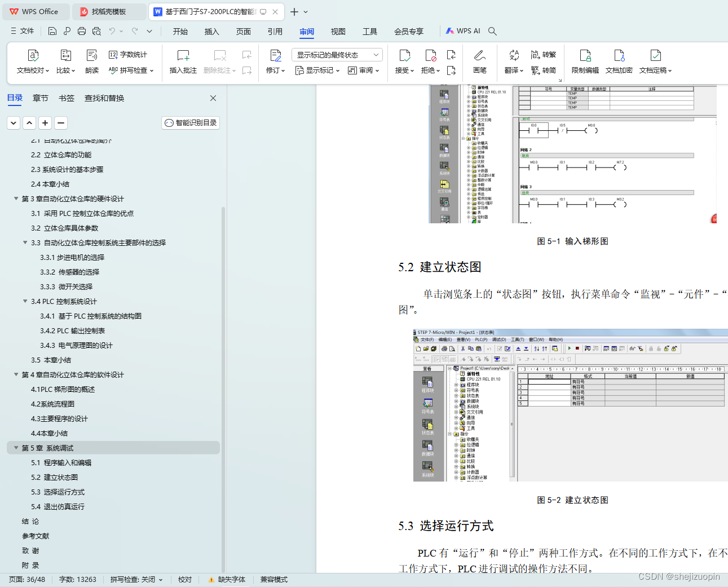Open 字数统计 word count

pyautogui.click(x=128, y=55)
